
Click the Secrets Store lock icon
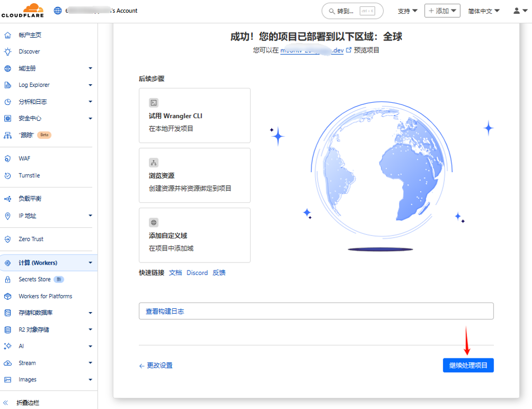7,280
